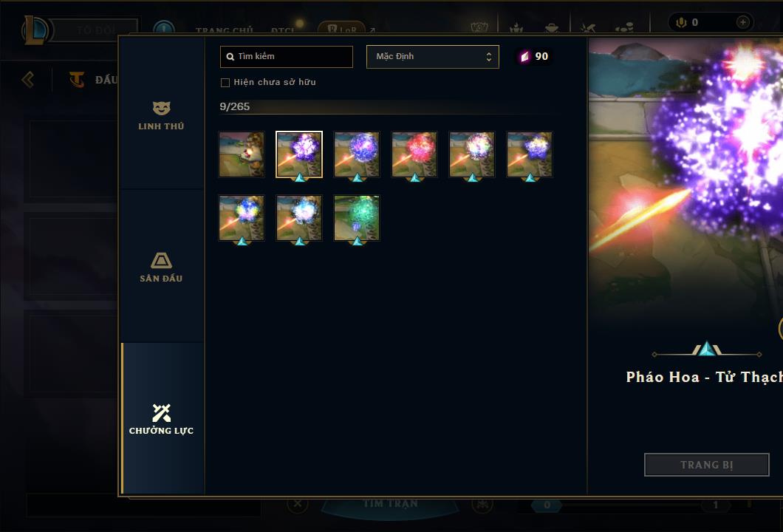Viewport: 783px width, 532px height.
Task: Click the plus icon beside currency counter
Action: coord(742,22)
